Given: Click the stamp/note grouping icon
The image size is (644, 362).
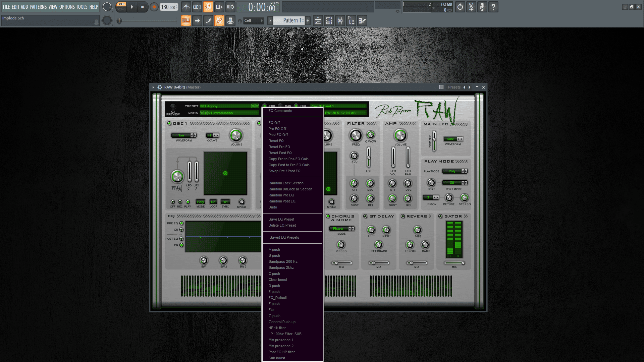Looking at the screenshot, I should coord(230,21).
